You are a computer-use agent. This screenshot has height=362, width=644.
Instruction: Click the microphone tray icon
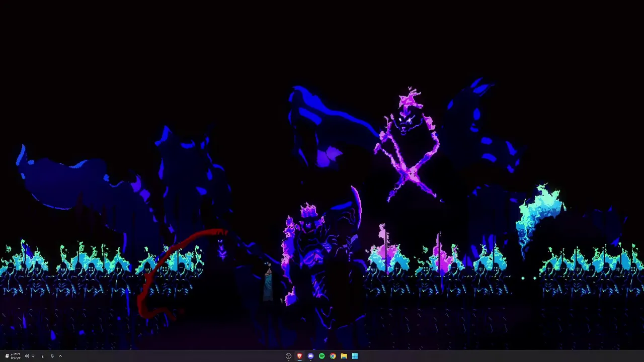(52, 356)
